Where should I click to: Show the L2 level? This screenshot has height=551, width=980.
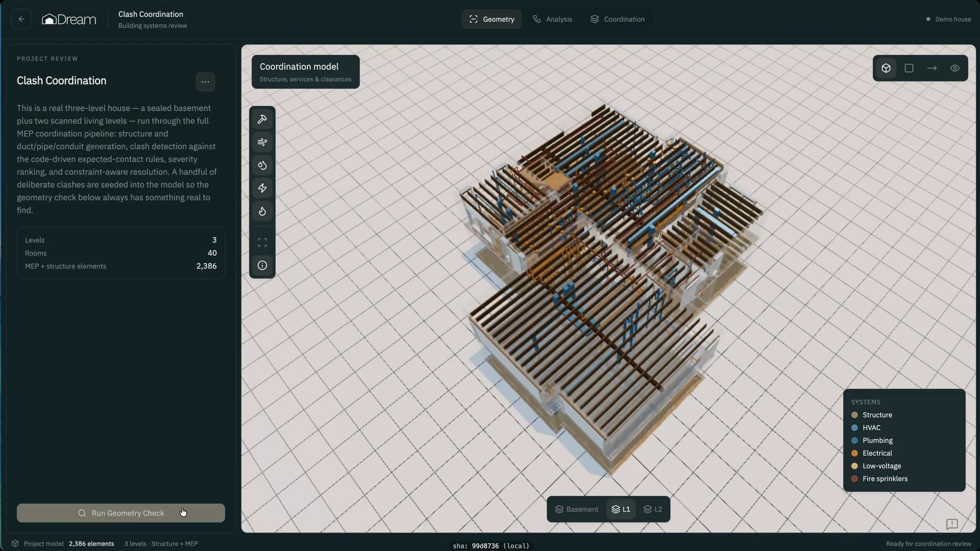653,509
